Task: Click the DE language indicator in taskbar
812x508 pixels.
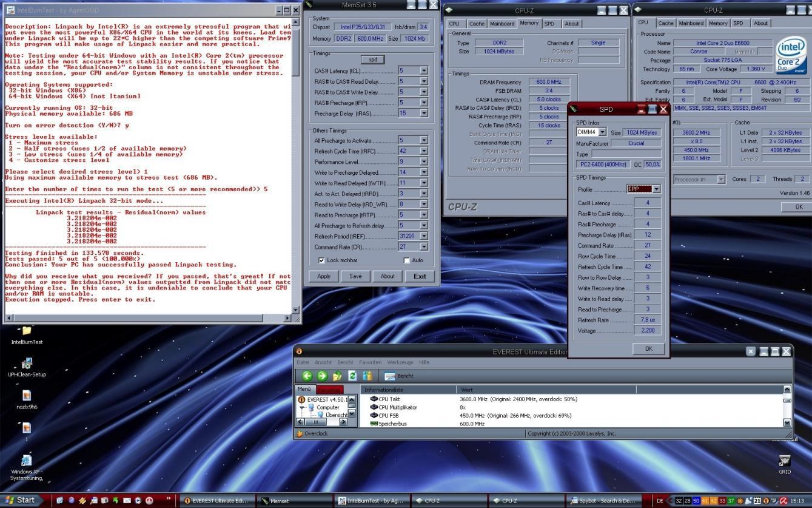Action: pos(660,501)
